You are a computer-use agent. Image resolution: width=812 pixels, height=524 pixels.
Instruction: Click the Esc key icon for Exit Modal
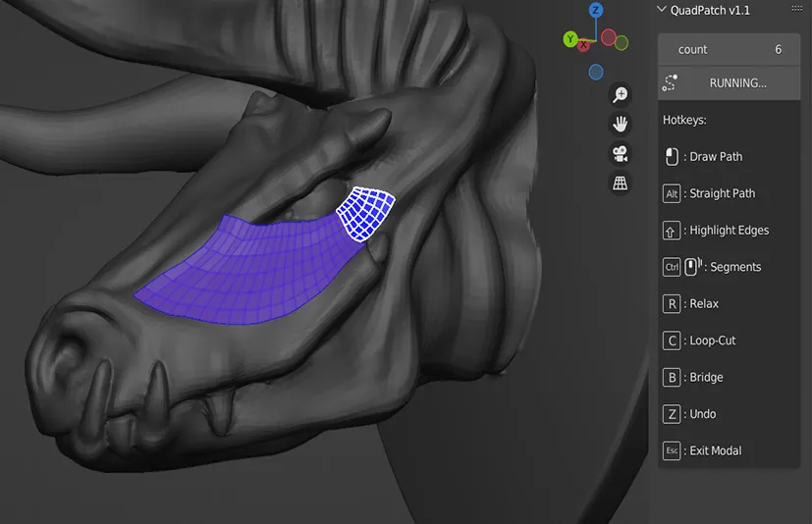tap(672, 451)
